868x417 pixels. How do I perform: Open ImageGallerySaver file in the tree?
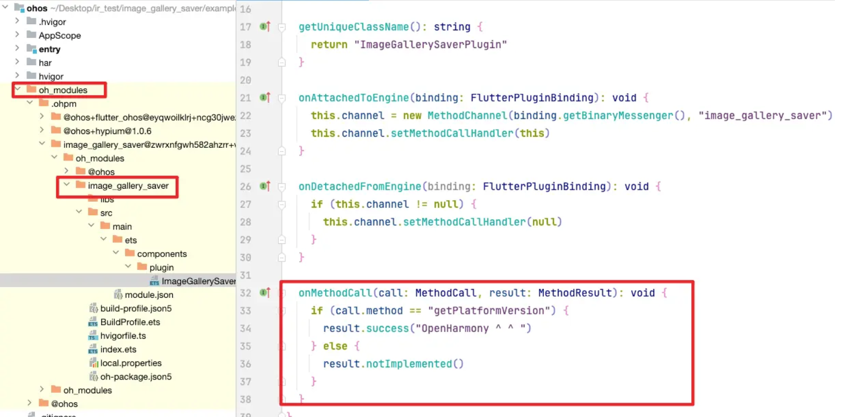click(198, 281)
